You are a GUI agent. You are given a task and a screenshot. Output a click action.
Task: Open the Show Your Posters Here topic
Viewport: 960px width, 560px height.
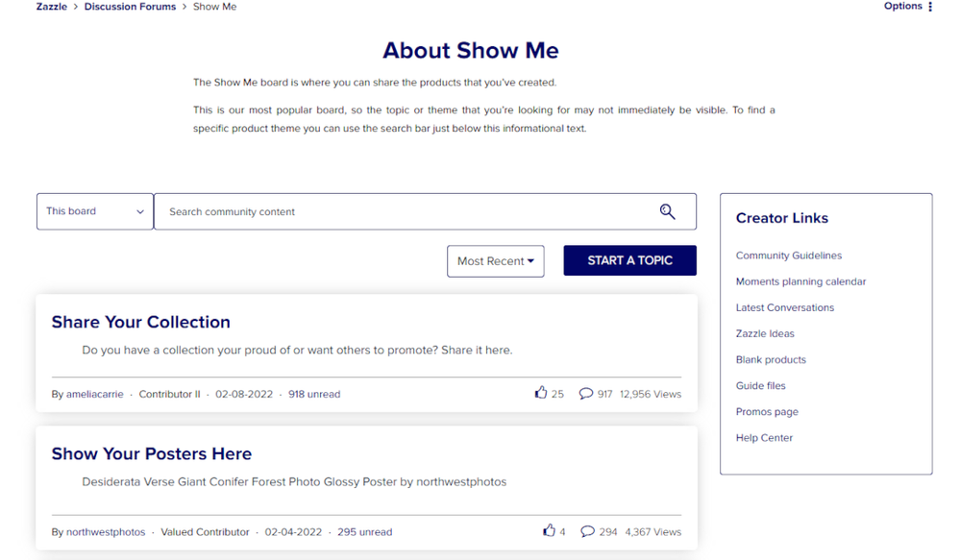point(151,454)
